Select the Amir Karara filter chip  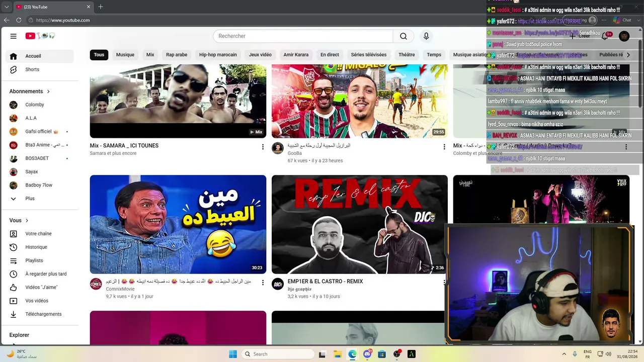coord(296,55)
